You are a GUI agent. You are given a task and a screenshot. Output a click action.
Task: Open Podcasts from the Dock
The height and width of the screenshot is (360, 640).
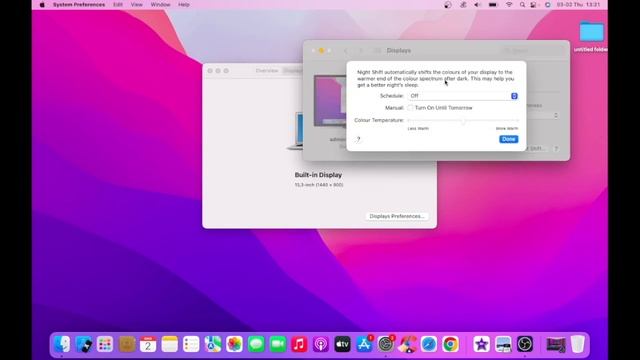321,344
